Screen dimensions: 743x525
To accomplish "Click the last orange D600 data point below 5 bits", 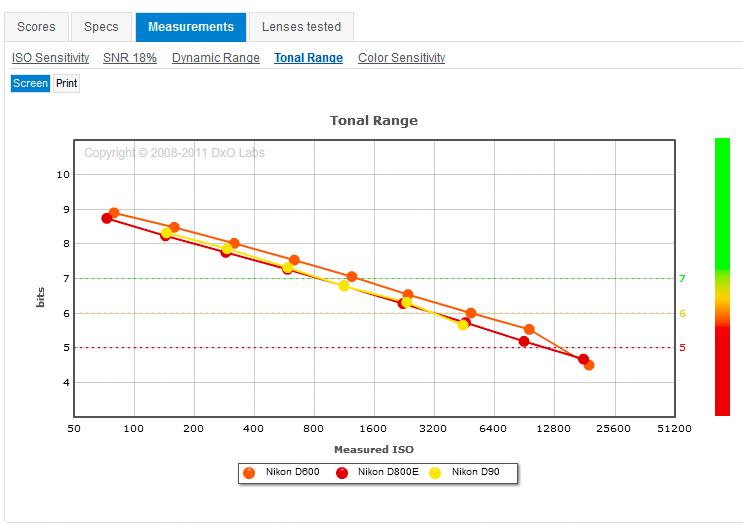I will pos(589,365).
